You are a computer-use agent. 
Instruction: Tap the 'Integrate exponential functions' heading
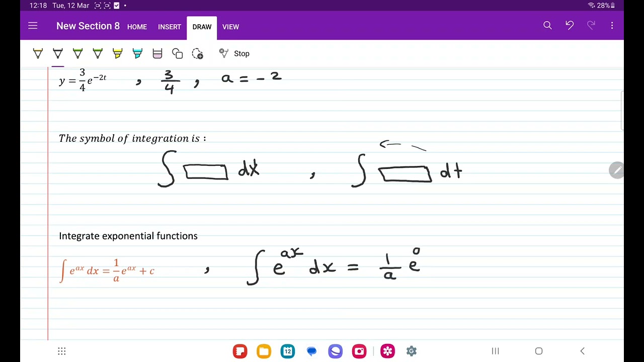[128, 236]
